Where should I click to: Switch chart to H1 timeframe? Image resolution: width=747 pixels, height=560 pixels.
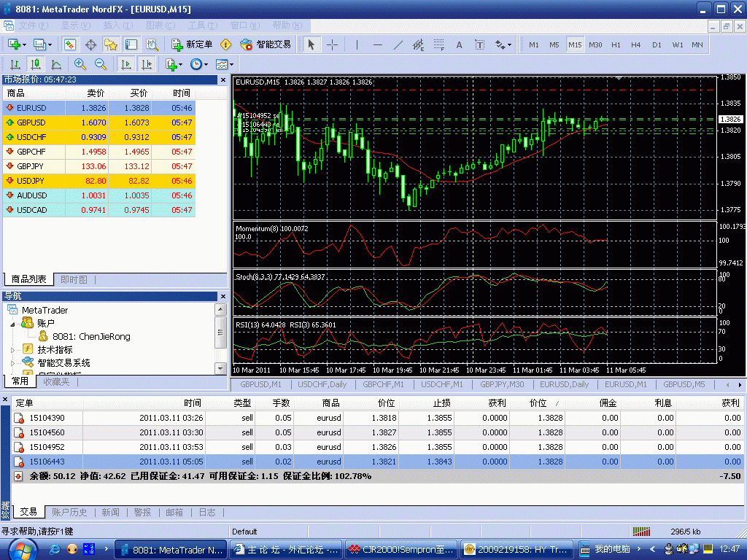[616, 44]
